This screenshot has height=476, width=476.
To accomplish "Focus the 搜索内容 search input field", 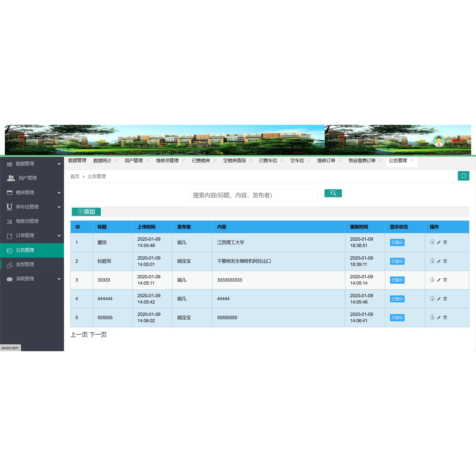I will coord(253,195).
